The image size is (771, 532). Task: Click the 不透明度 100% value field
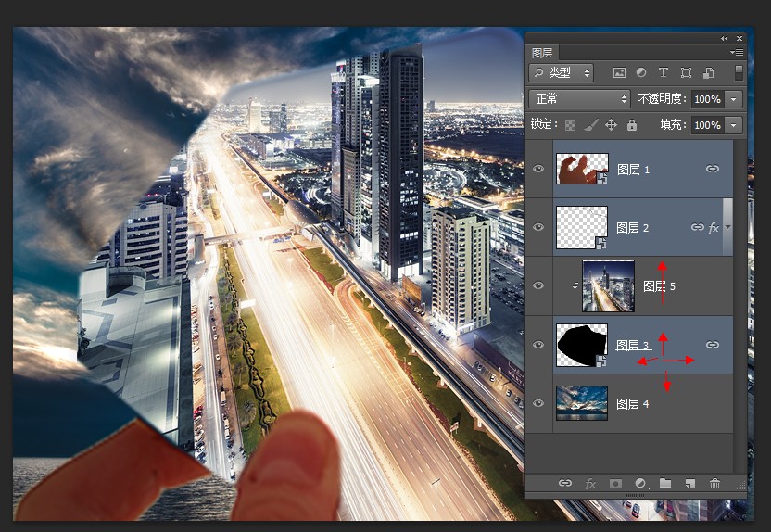click(x=708, y=99)
